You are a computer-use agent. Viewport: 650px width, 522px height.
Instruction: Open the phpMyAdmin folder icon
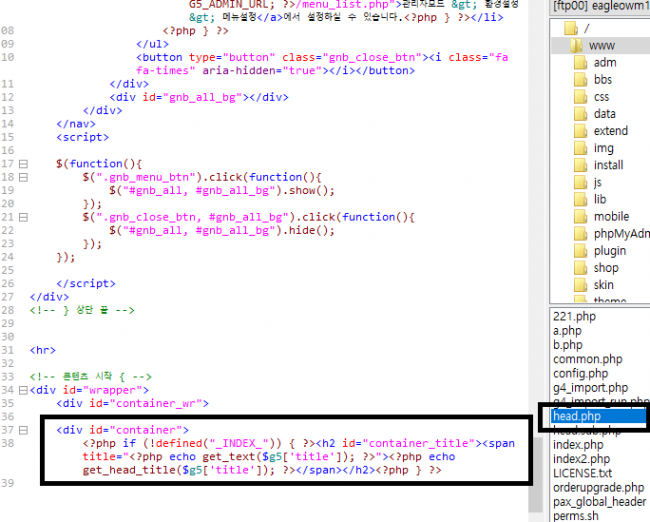point(580,234)
